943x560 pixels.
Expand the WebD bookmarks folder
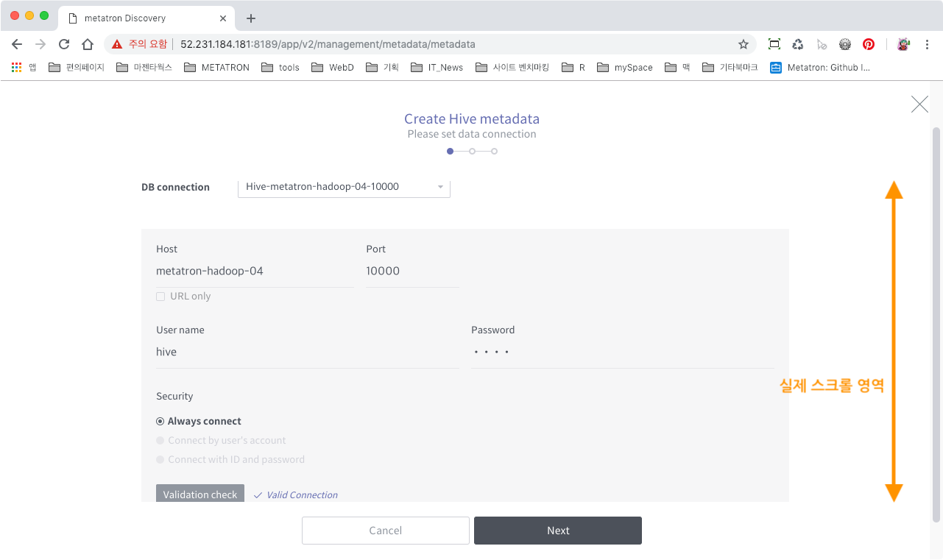[333, 67]
